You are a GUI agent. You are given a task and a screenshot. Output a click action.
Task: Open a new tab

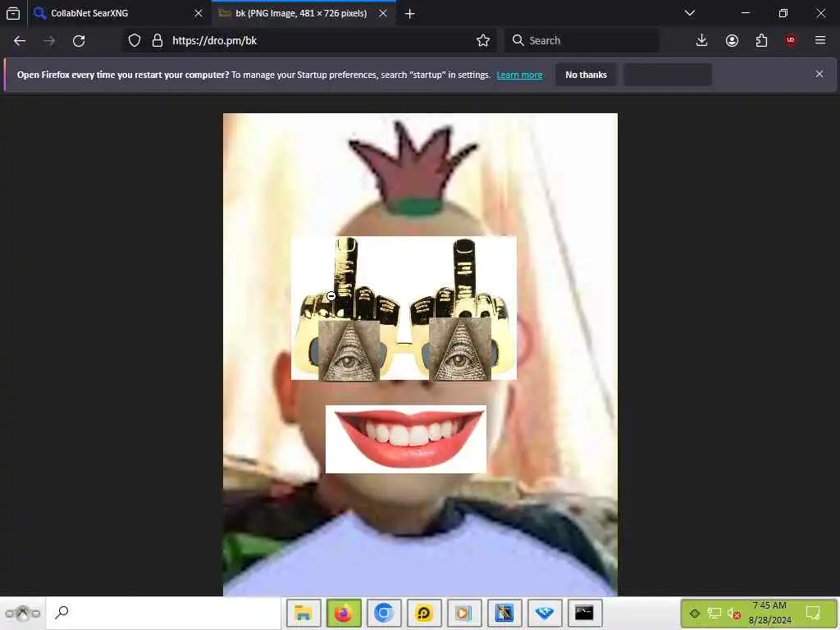pos(410,13)
